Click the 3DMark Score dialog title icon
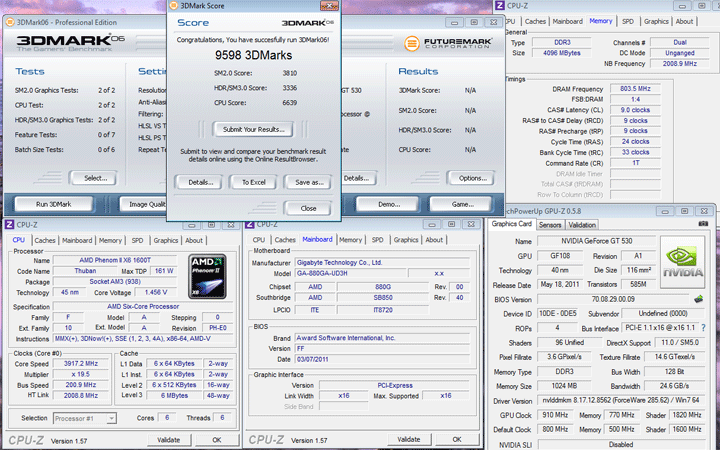Viewport: 720px width, 450px height. tap(174, 6)
